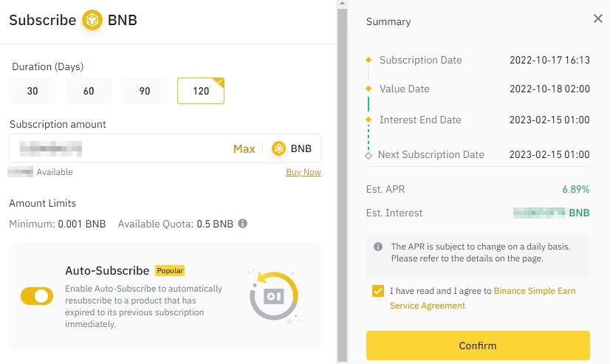Click the BNB icon in the amount field
Viewport: 610px width, 364px height.
(x=278, y=148)
